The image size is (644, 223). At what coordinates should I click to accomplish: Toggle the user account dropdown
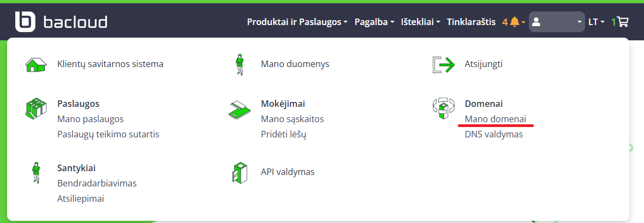pyautogui.click(x=557, y=22)
